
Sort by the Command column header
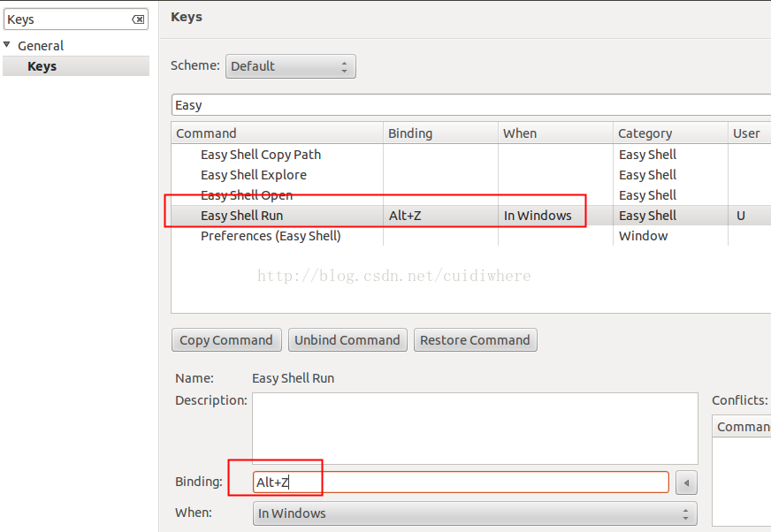[x=278, y=133]
